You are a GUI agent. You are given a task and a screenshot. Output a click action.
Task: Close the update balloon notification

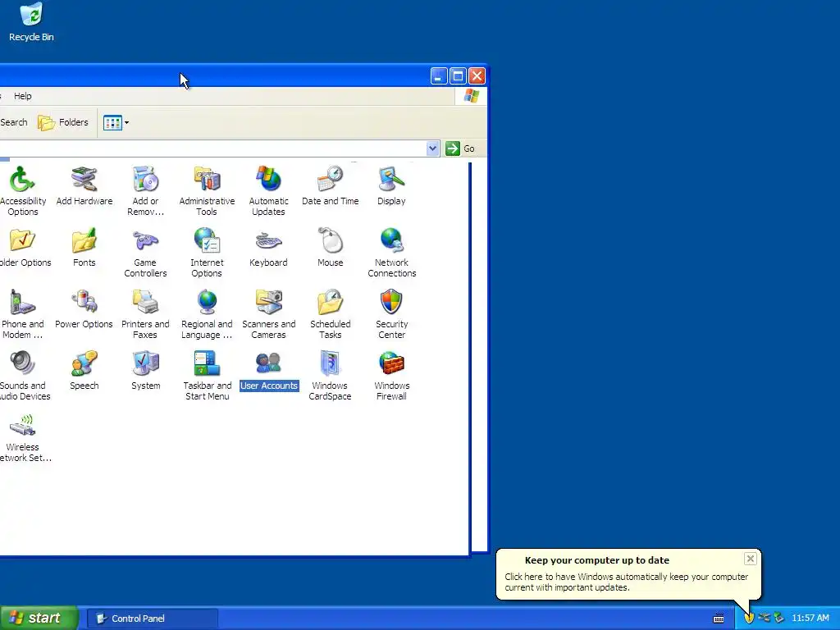tap(750, 559)
